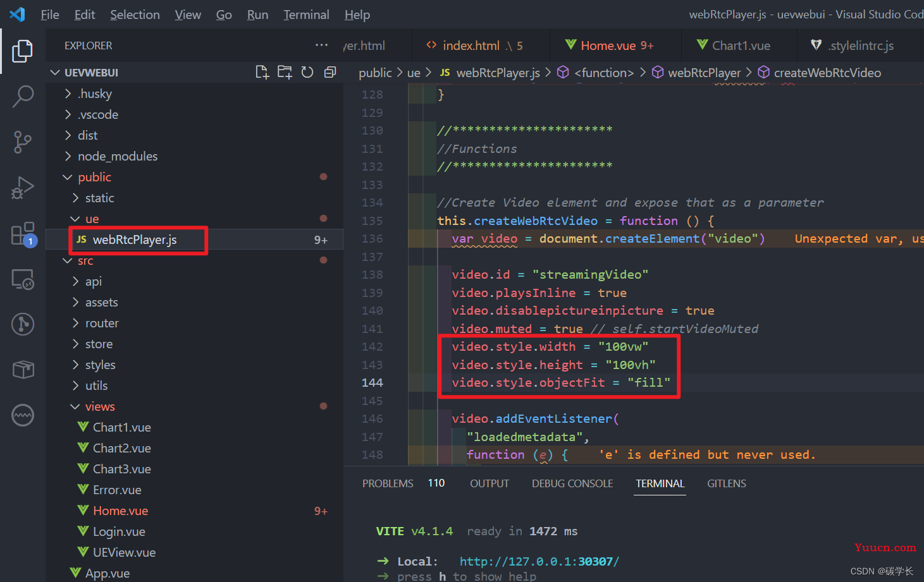Expand the dist folder

(68, 135)
